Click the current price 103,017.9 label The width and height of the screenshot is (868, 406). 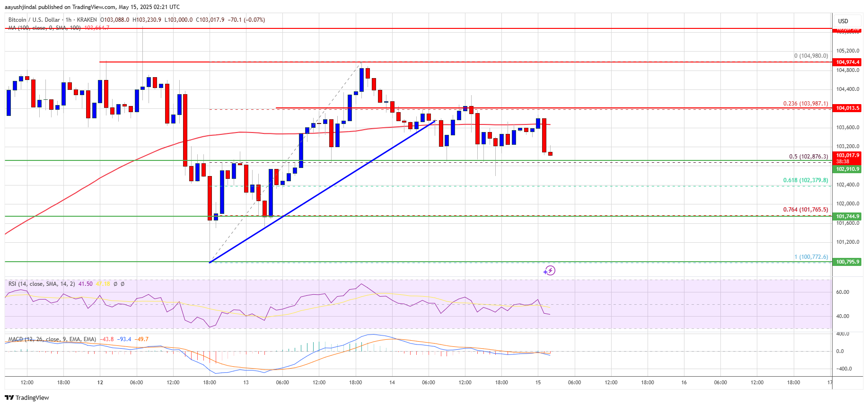click(x=847, y=155)
